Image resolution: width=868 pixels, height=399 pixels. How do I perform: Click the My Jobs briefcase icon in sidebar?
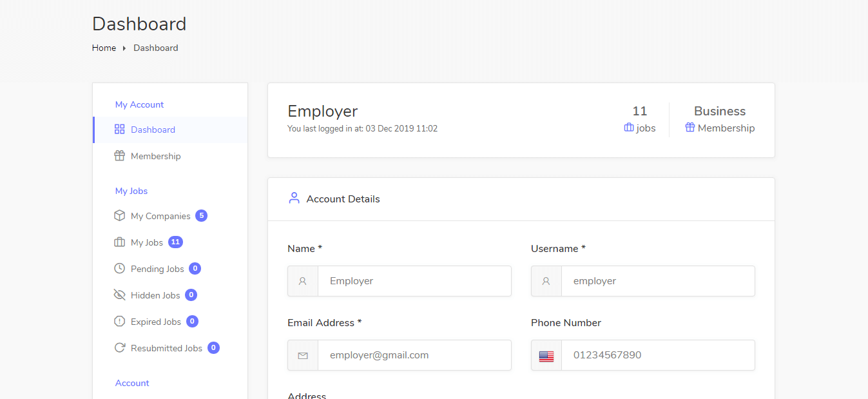119,242
